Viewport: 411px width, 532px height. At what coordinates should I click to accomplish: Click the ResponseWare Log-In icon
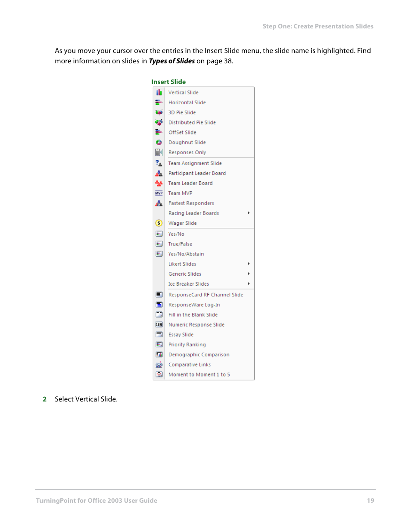(x=159, y=305)
